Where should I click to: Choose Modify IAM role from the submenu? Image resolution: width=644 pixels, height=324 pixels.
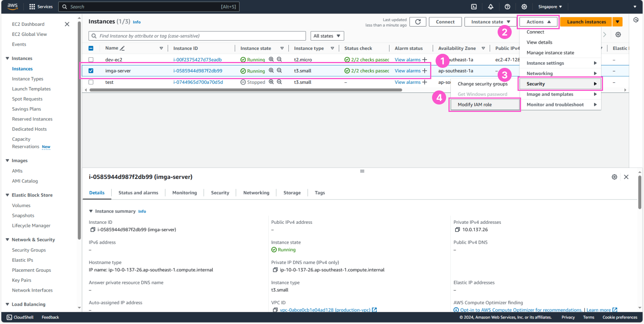pyautogui.click(x=485, y=104)
